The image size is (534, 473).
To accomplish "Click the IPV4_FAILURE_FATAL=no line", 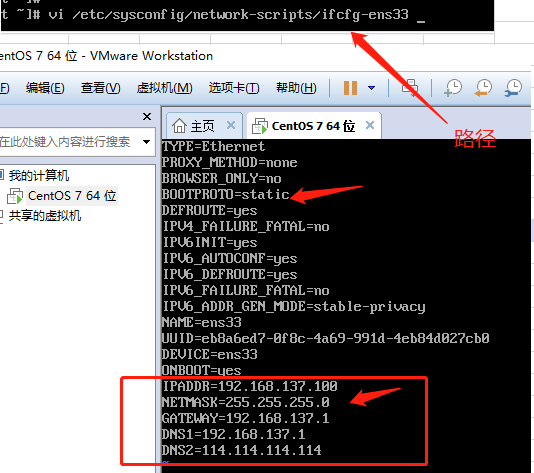I will tap(246, 226).
